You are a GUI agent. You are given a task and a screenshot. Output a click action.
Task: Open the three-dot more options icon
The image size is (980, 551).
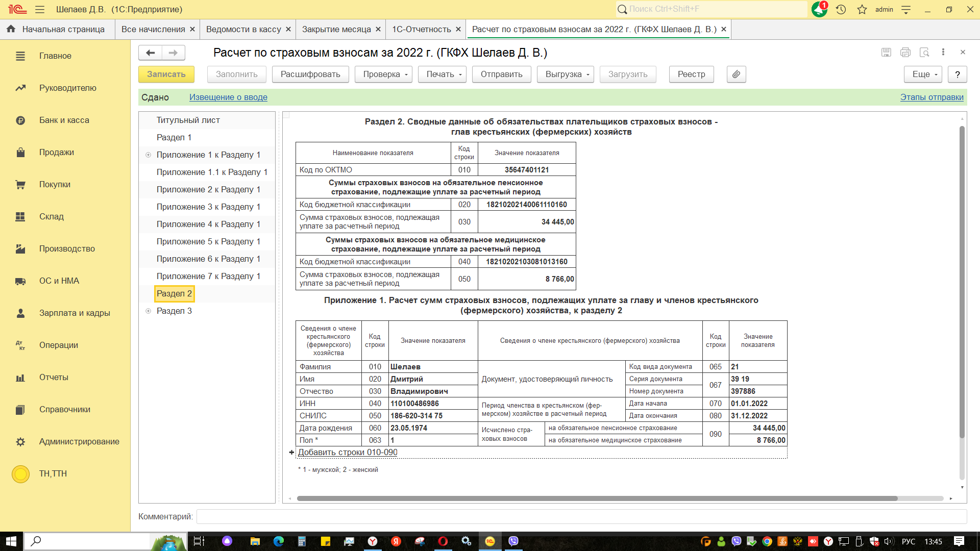pos(943,52)
